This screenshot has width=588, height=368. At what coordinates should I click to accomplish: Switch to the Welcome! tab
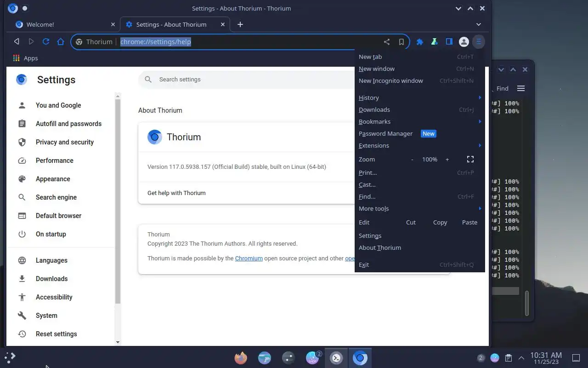tap(65, 24)
